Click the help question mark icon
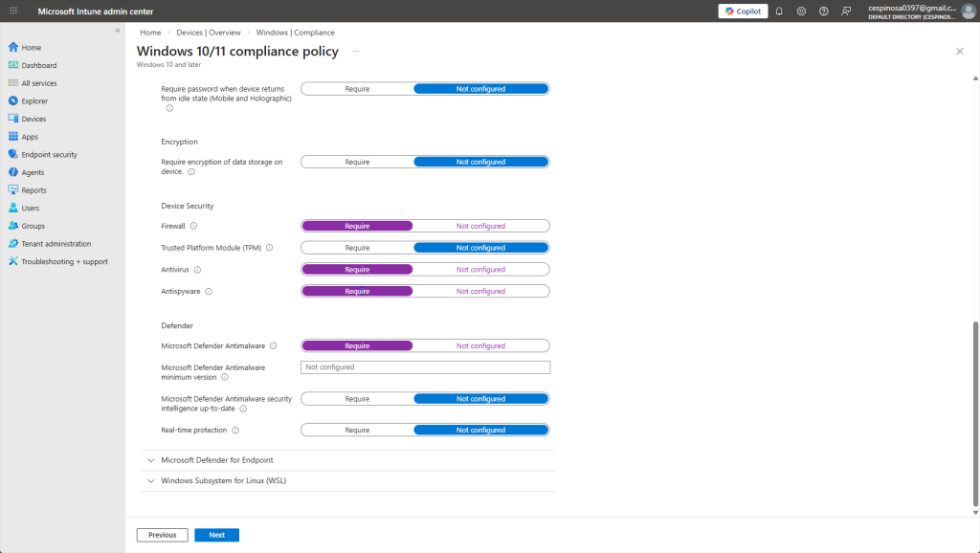This screenshot has height=553, width=980. click(x=822, y=11)
